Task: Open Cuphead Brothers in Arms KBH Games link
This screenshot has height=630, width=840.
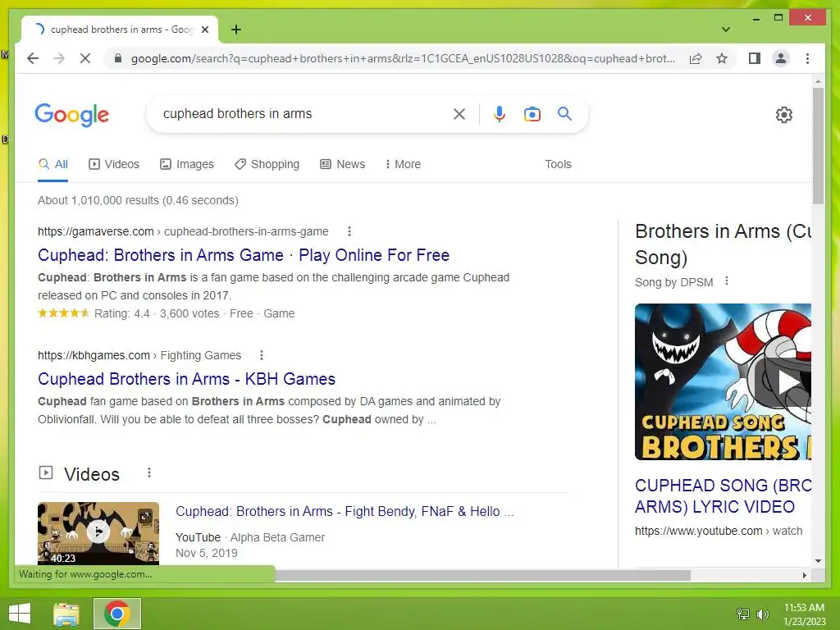Action: pos(186,379)
